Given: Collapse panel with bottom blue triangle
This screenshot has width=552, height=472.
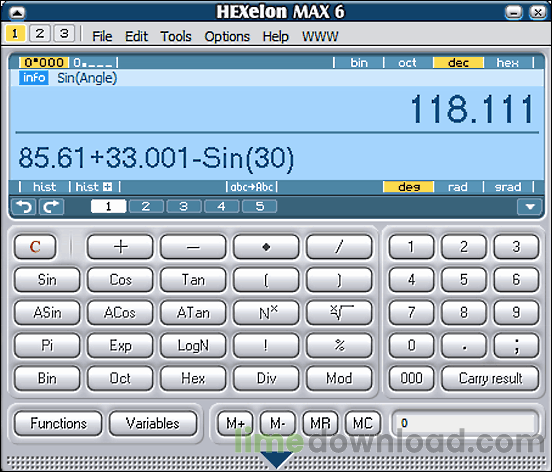Looking at the screenshot, I should click(x=277, y=460).
